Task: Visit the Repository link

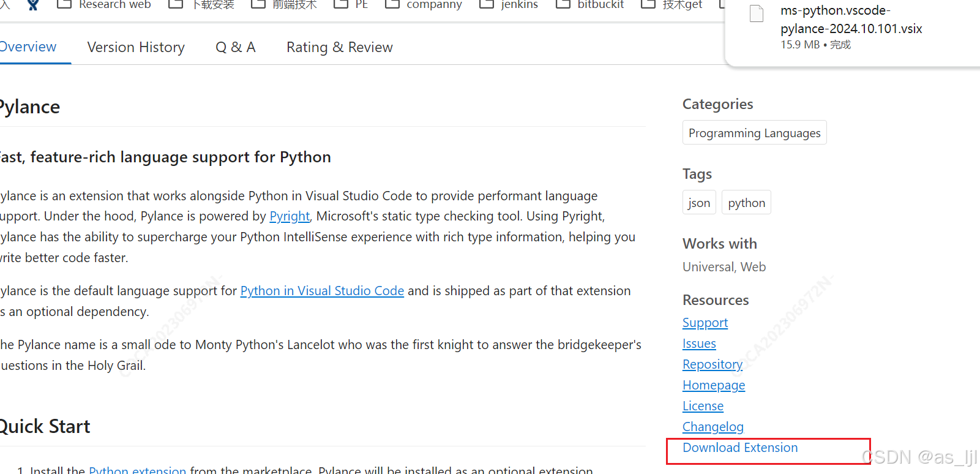Action: (x=713, y=364)
